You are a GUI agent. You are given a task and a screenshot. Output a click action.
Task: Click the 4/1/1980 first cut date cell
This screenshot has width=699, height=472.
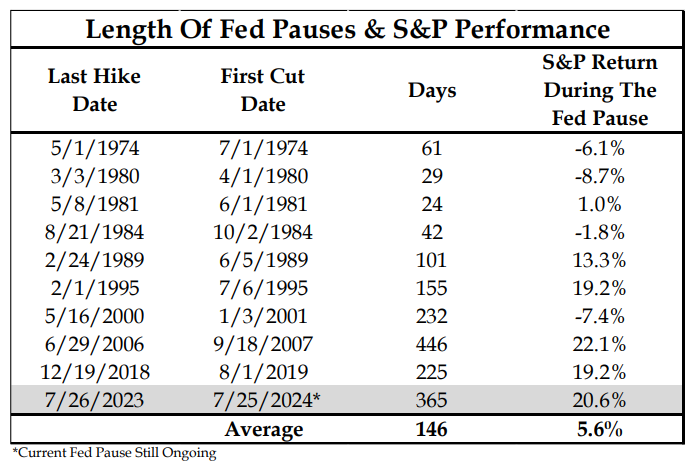(264, 177)
